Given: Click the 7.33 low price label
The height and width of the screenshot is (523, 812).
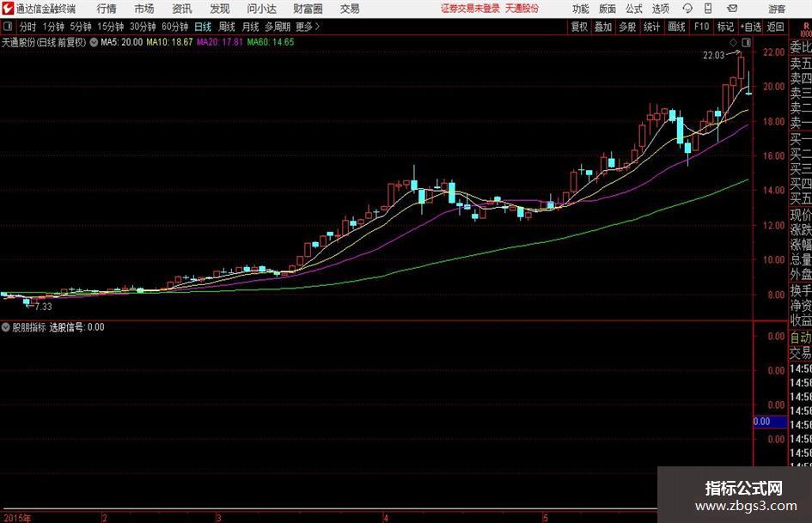Looking at the screenshot, I should [44, 307].
